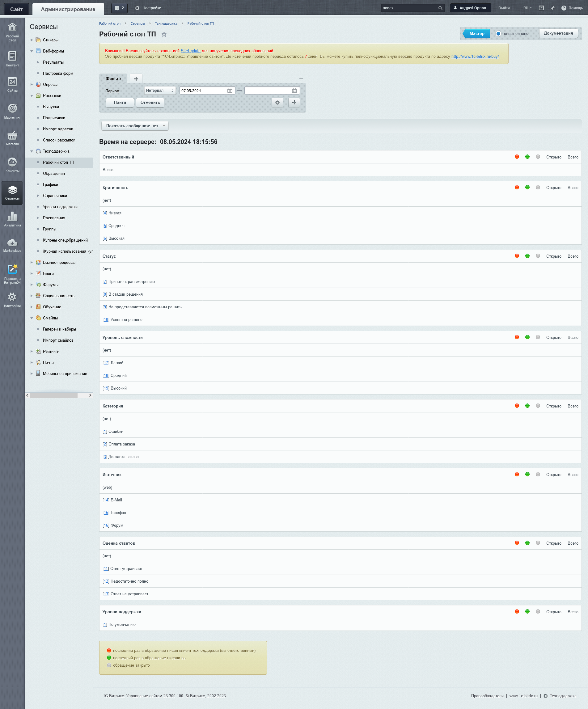Expand the Бизнес-процессы tree node
Viewport: 588px width, 709px height.
(32, 262)
